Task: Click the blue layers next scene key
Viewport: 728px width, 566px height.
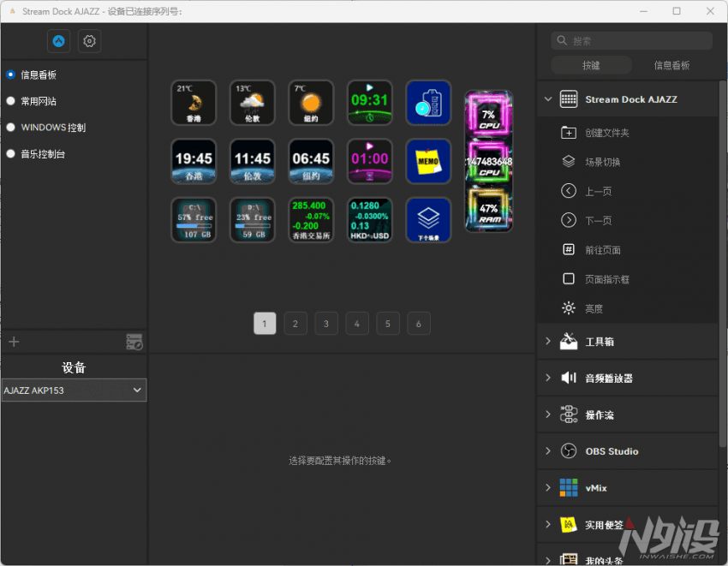Action: (x=428, y=220)
